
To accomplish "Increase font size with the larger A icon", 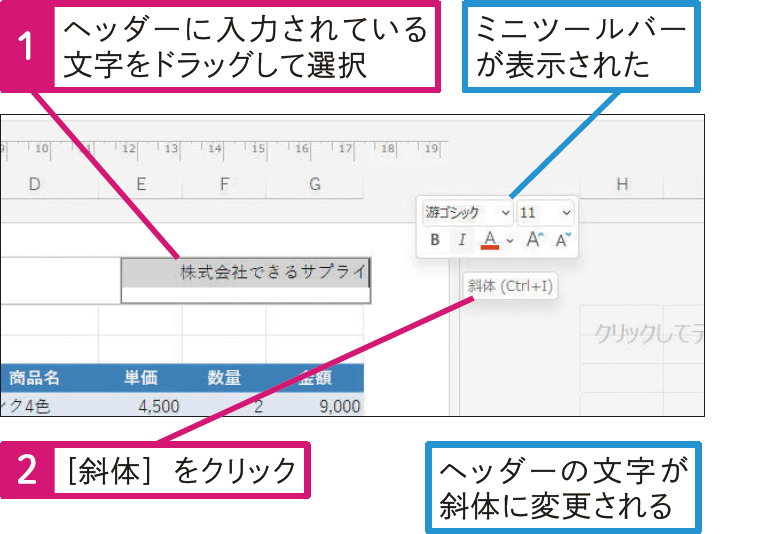I will click(534, 240).
